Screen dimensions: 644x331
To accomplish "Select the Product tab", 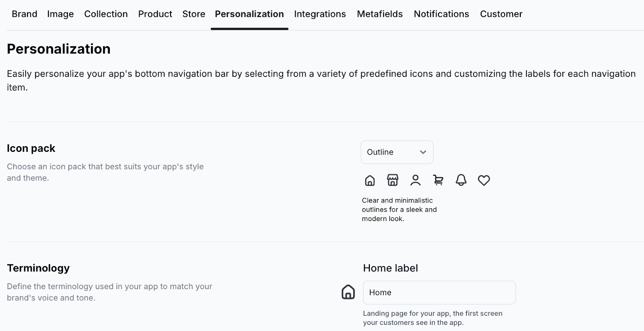I will coord(155,14).
